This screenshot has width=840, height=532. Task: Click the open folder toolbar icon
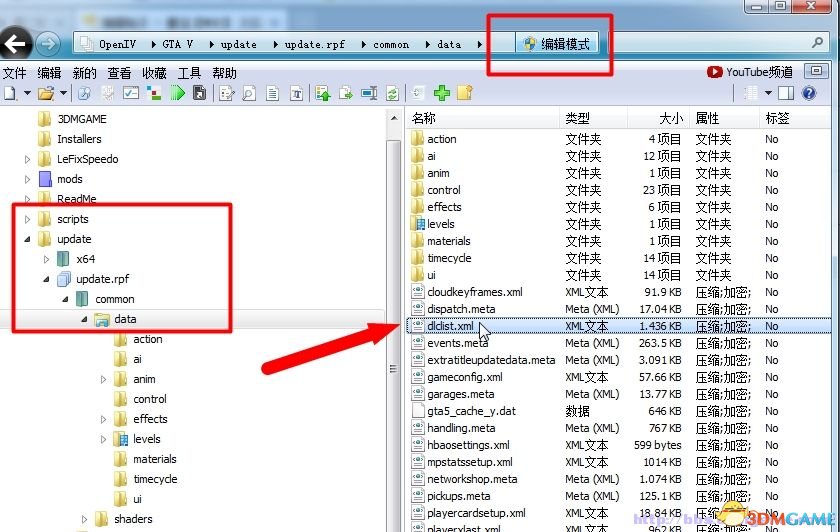coord(46,93)
